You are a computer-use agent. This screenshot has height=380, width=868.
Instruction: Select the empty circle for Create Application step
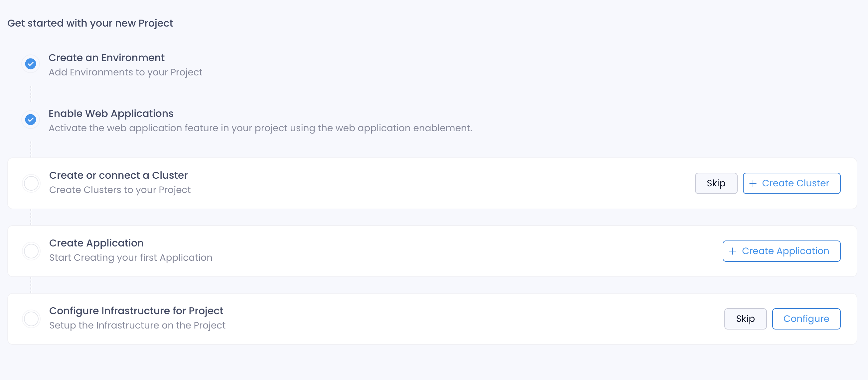click(31, 251)
